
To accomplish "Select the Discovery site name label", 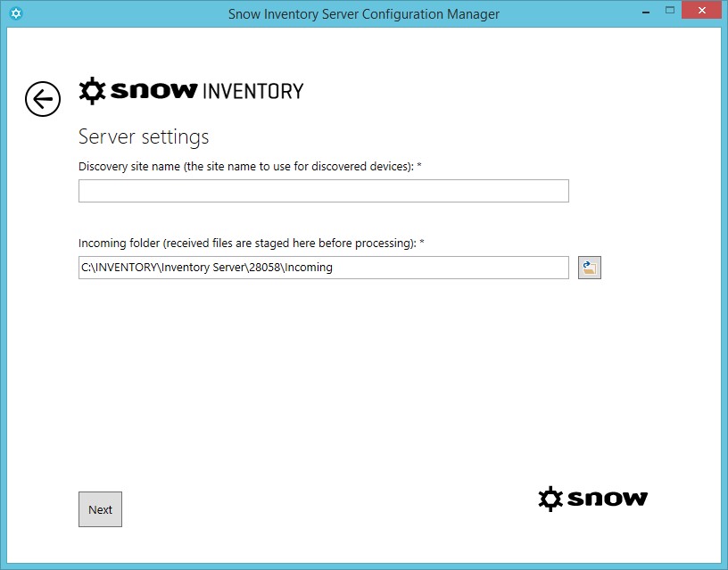I will (250, 166).
